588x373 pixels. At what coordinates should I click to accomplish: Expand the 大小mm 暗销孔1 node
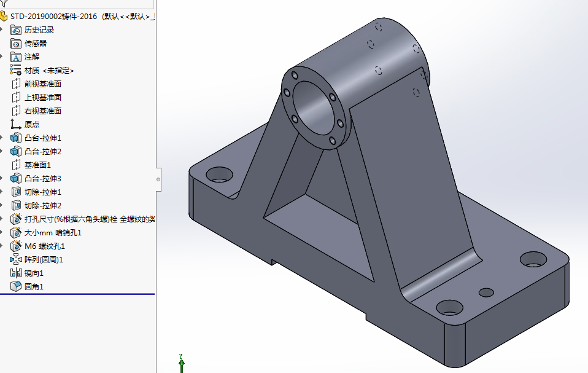2,232
